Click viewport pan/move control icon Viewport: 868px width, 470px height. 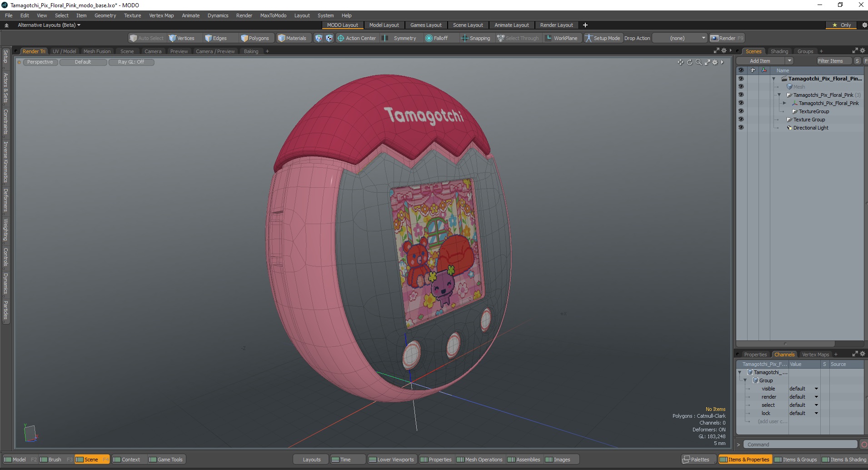click(680, 62)
